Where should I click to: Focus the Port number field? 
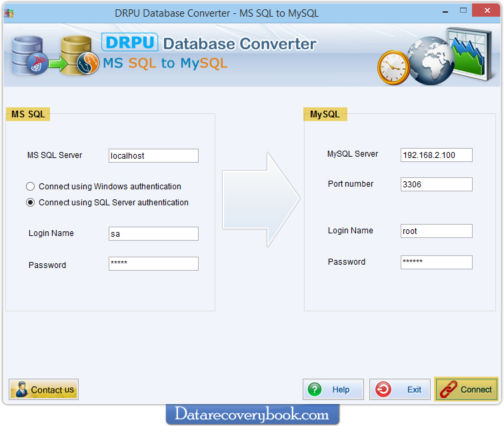436,184
